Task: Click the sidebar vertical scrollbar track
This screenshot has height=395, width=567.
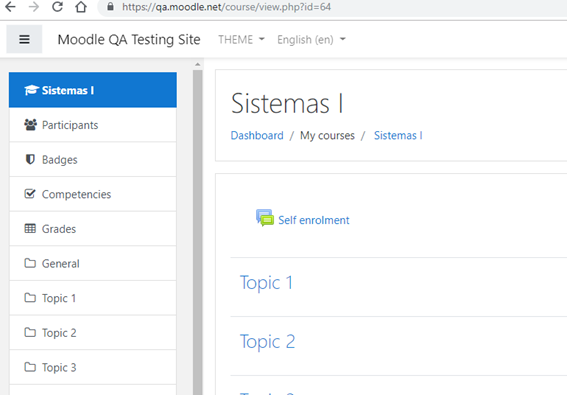Action: (197, 232)
